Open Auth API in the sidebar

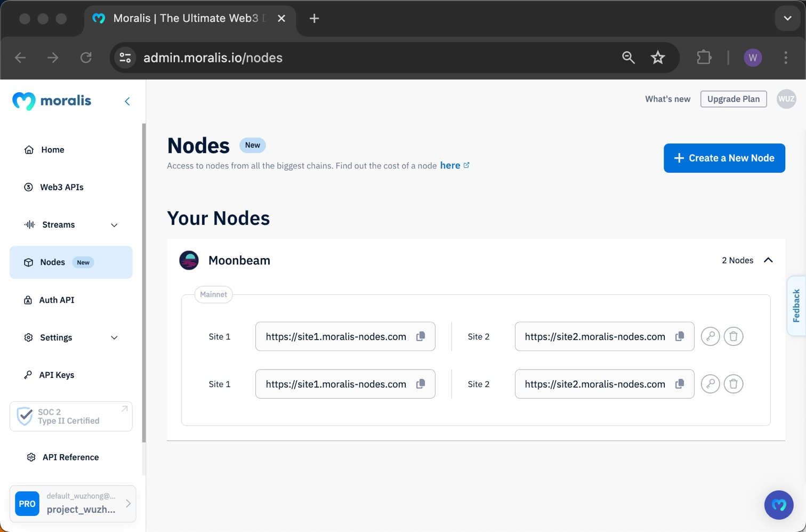[71, 300]
